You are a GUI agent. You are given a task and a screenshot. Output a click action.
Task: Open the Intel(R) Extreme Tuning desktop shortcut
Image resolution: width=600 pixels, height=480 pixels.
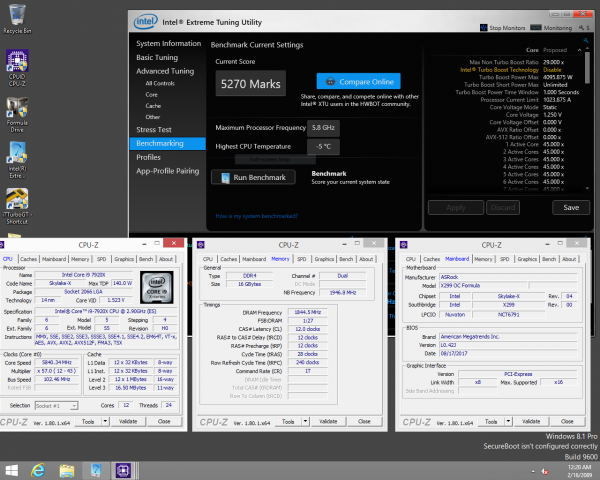pos(17,160)
